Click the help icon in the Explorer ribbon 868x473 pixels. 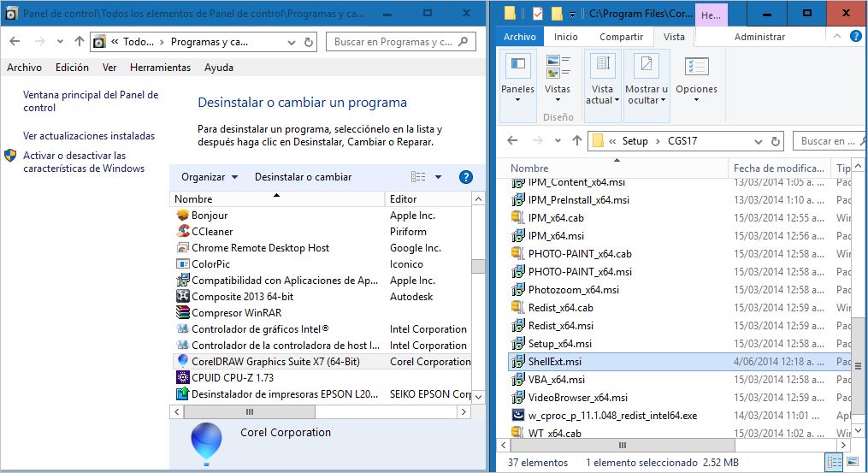[856, 37]
